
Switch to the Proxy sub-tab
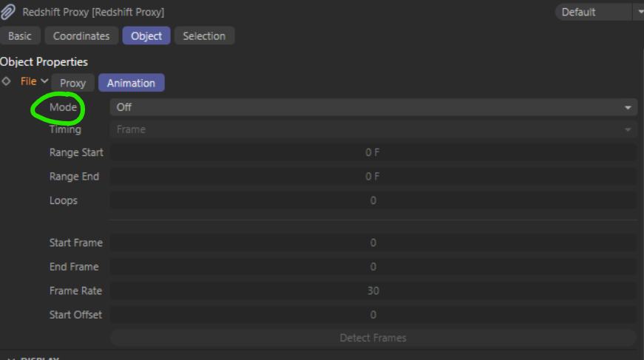click(x=72, y=83)
